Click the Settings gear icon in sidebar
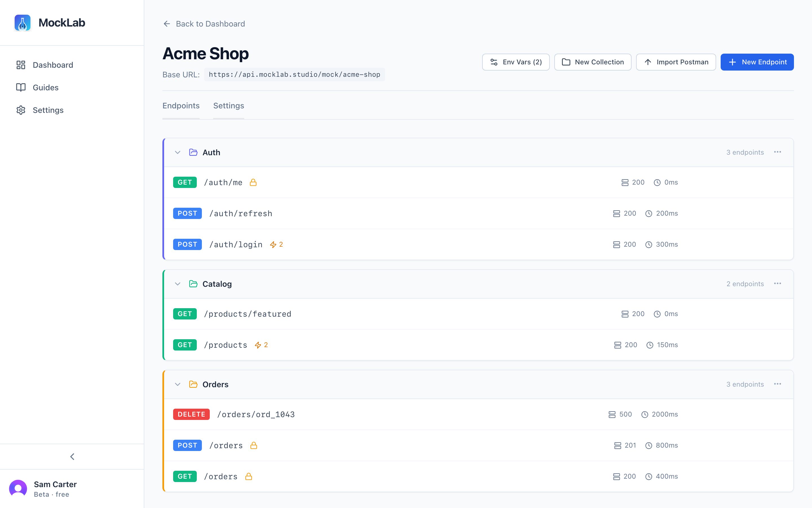812x508 pixels. (21, 110)
